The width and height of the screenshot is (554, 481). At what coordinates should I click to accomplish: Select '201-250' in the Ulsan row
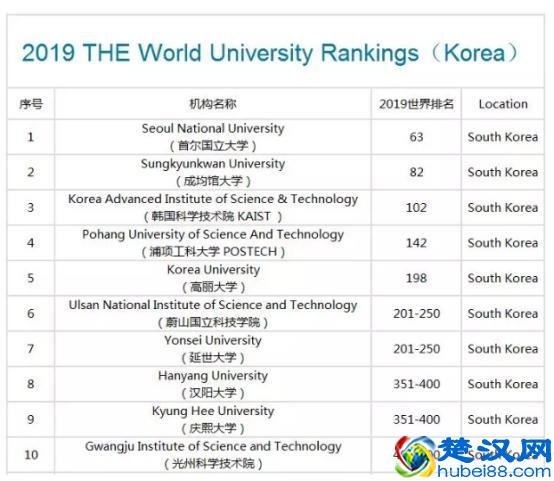click(417, 314)
